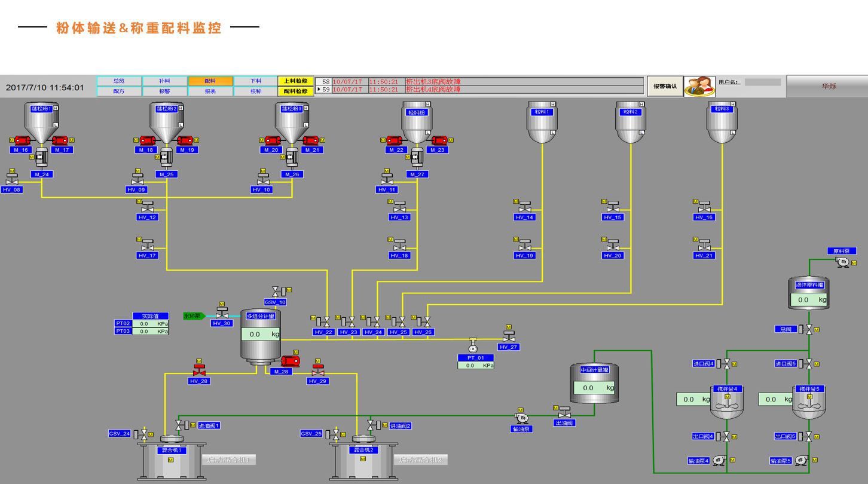This screenshot has width=868, height=484.
Task: Toggle the M mode marker on 混合机1
Action: [171, 460]
